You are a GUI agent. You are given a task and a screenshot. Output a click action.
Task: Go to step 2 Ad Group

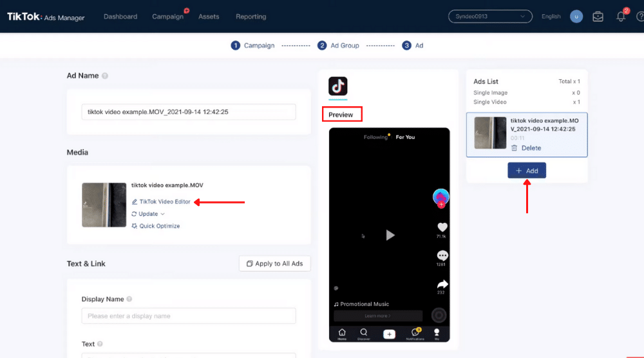pyautogui.click(x=339, y=46)
